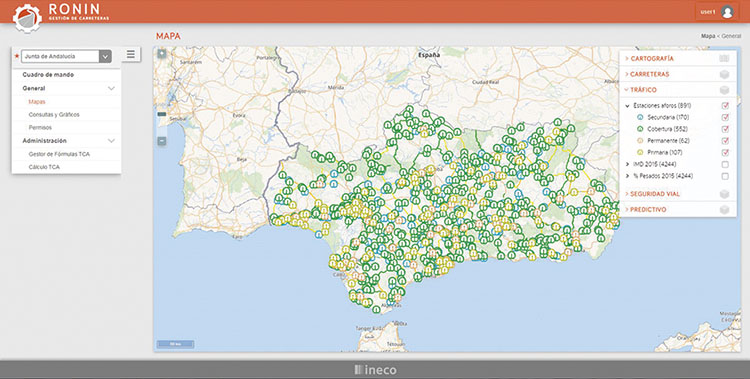Click the Carreteras cube icon
Image resolution: width=750 pixels, height=379 pixels.
coord(724,74)
